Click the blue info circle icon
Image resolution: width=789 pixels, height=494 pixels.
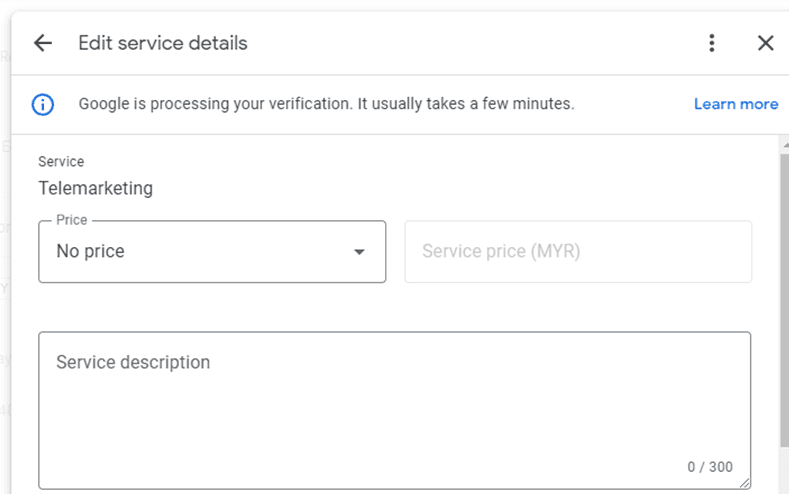point(43,105)
